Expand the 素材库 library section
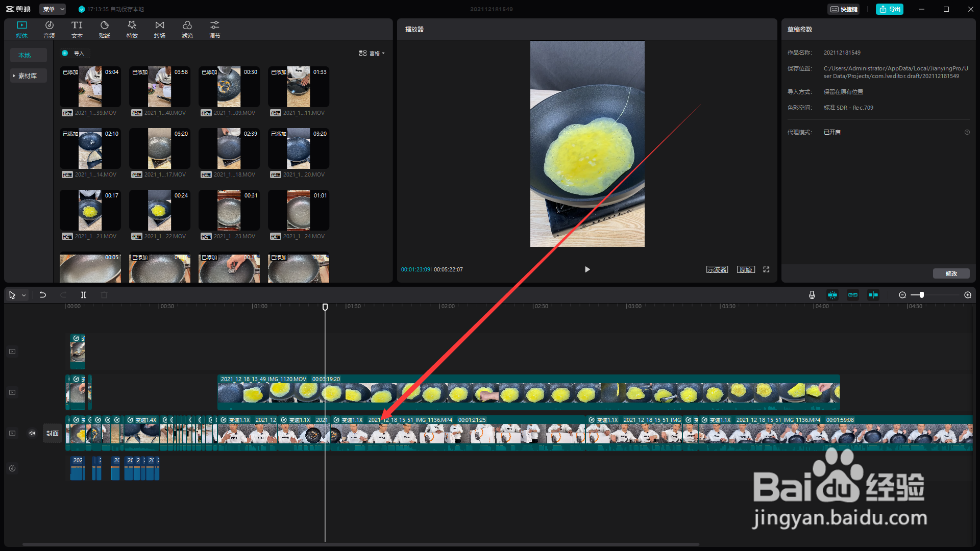 [x=28, y=76]
